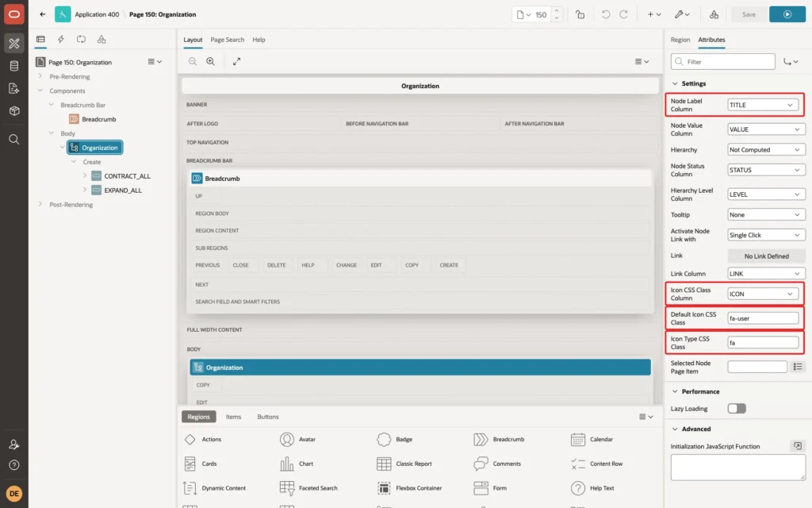
Task: Open shared components icon in top toolbar
Action: [x=714, y=14]
